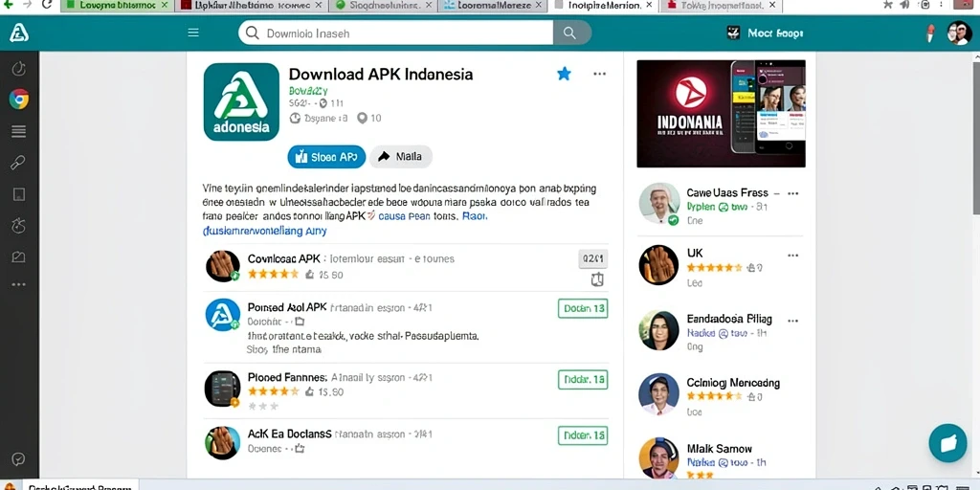Viewport: 980px width, 490px height.
Task: Click the browser reload button
Action: 46,5
